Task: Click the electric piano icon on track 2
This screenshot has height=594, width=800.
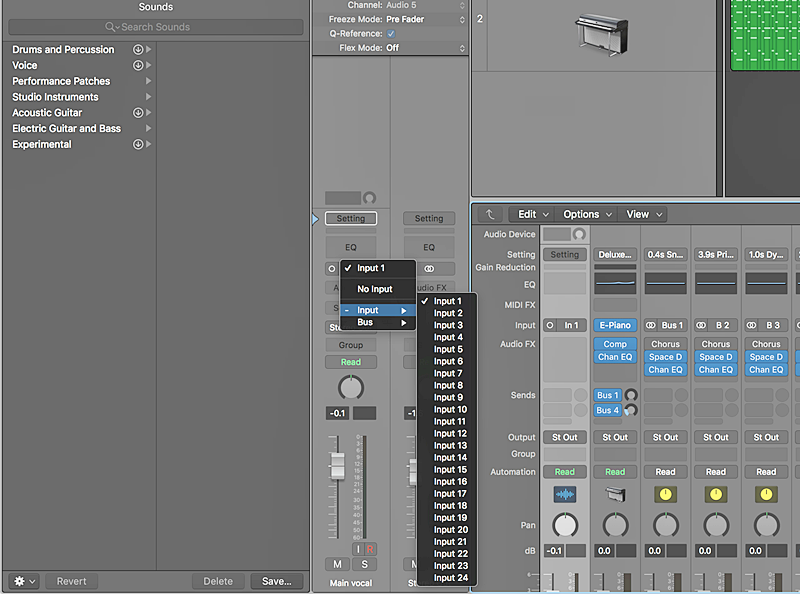Action: click(x=602, y=34)
